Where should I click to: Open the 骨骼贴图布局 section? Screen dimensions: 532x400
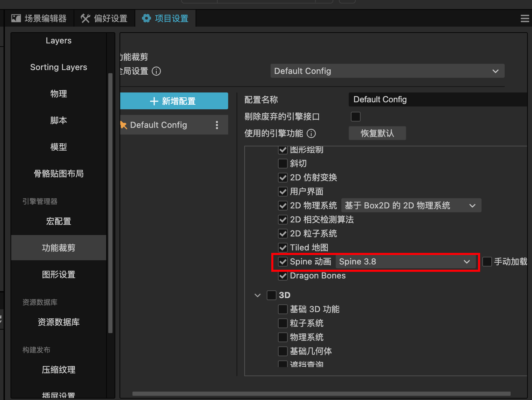click(59, 174)
